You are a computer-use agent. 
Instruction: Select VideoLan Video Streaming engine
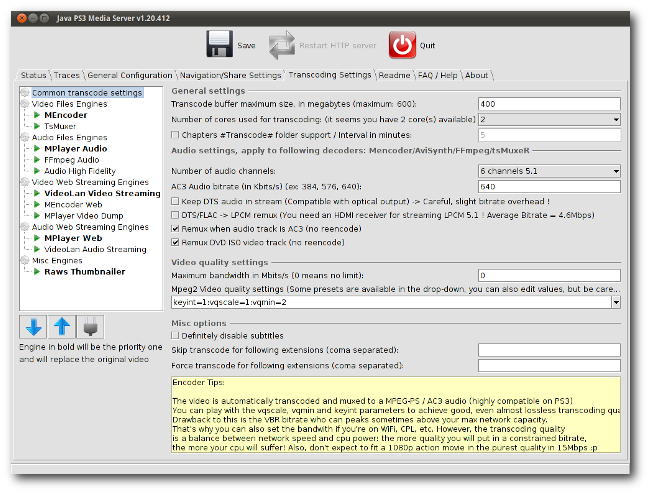(102, 193)
